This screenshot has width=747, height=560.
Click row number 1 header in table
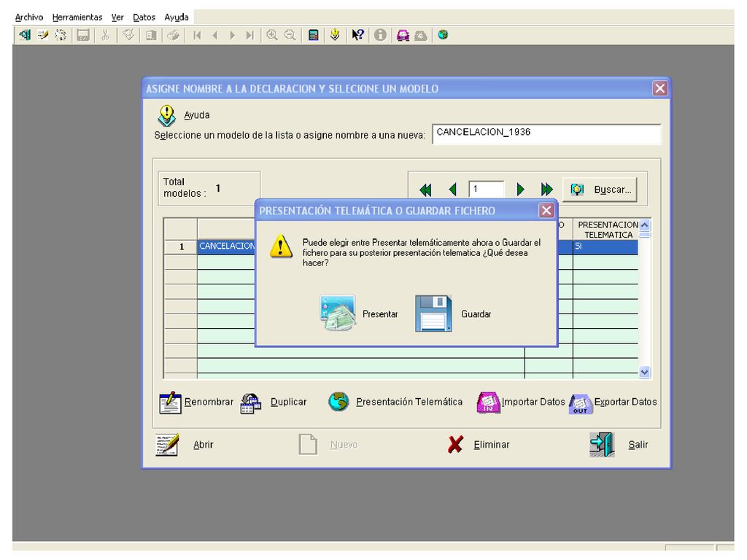pos(181,246)
